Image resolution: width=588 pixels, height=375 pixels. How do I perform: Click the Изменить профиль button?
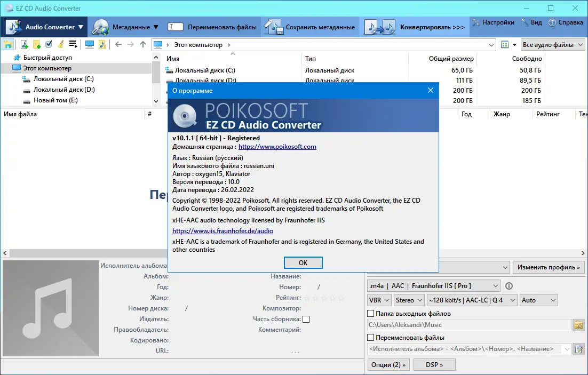[x=549, y=267]
